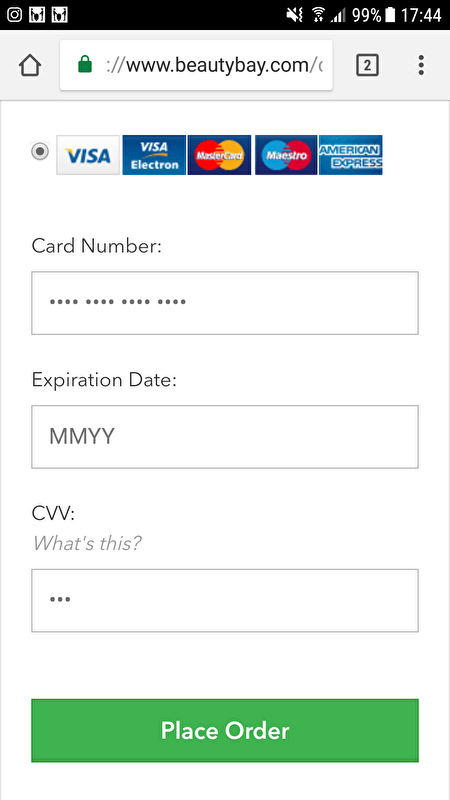Click the MasterCard logo
450x800 pixels.
click(x=219, y=155)
